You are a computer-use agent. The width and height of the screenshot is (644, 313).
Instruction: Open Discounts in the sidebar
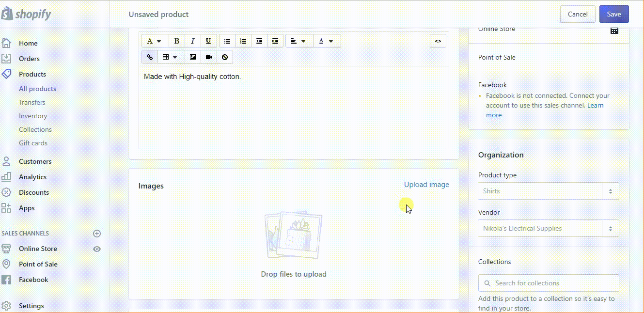click(x=34, y=192)
